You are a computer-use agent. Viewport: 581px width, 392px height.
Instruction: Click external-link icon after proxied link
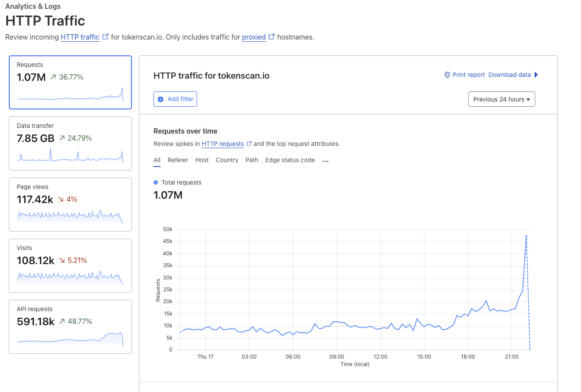click(271, 37)
